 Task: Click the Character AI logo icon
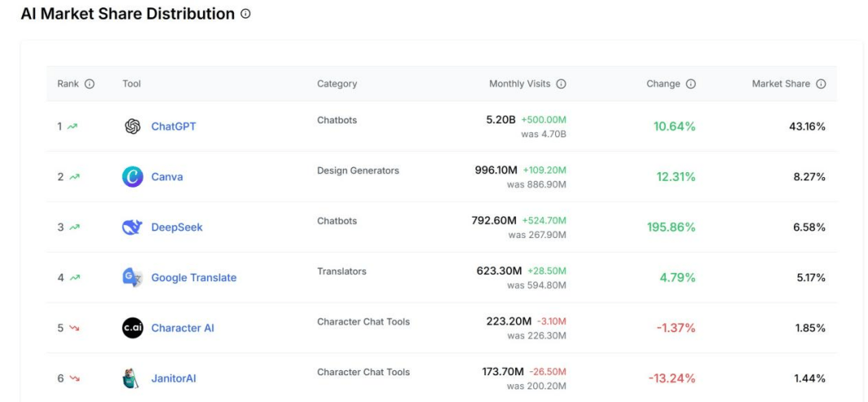132,328
